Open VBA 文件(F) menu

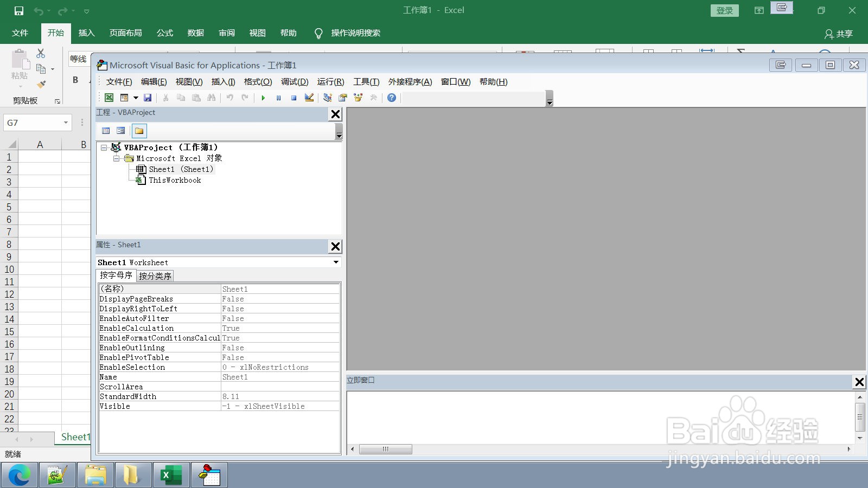coord(119,82)
